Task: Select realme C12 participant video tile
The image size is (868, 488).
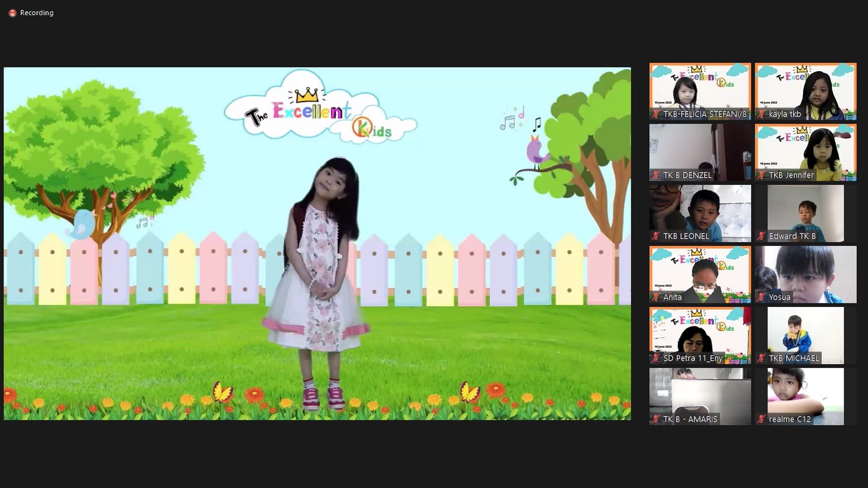Action: 806,397
